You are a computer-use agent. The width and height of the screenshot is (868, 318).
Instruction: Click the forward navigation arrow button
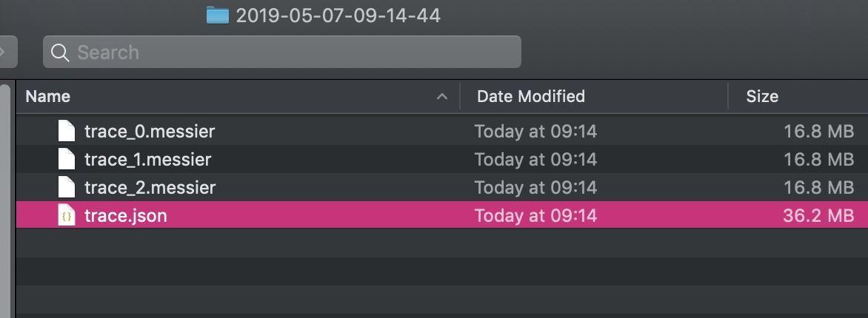pos(4,53)
